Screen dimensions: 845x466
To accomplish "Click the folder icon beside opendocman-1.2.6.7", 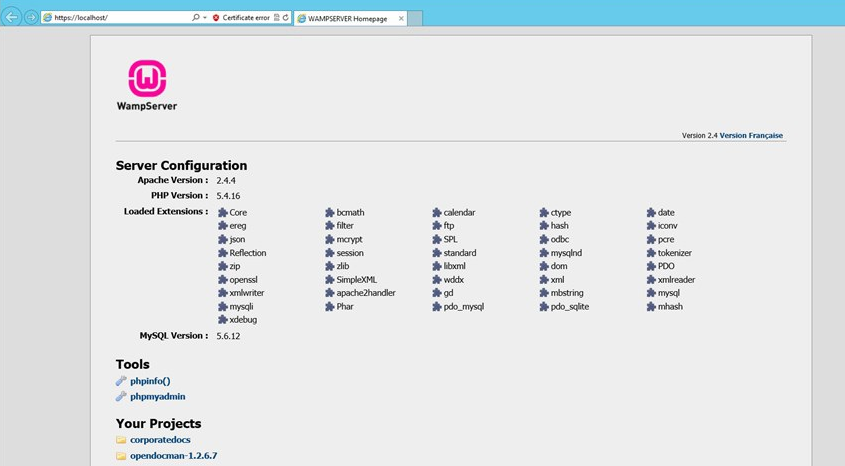I will pyautogui.click(x=121, y=456).
